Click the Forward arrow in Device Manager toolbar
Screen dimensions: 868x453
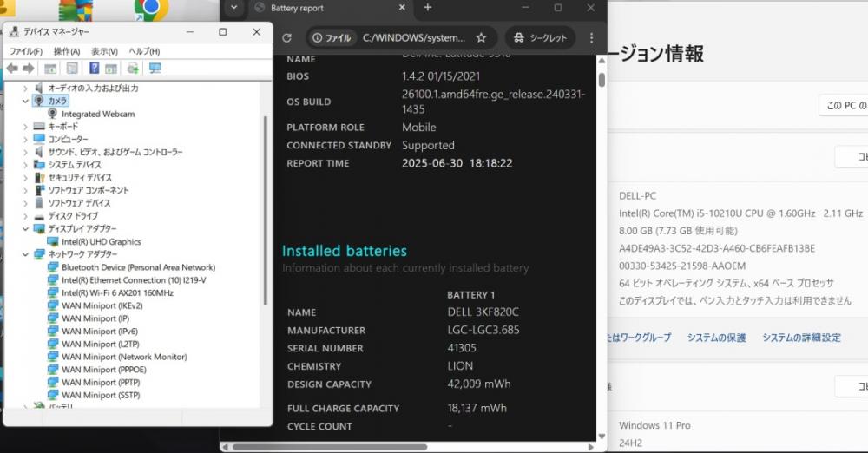pyautogui.click(x=29, y=68)
